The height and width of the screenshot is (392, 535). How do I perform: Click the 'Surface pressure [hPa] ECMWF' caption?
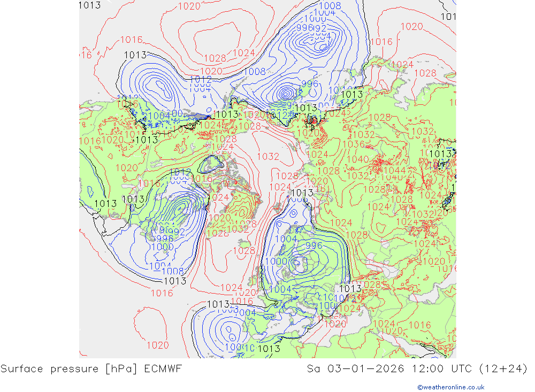point(91,369)
